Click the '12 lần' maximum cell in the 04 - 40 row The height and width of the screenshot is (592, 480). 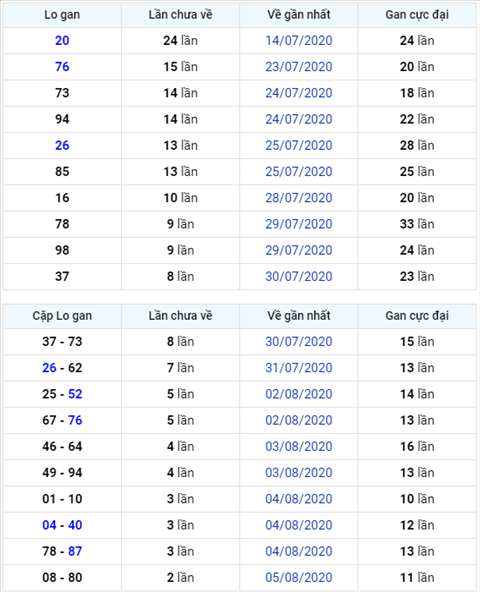pos(417,525)
